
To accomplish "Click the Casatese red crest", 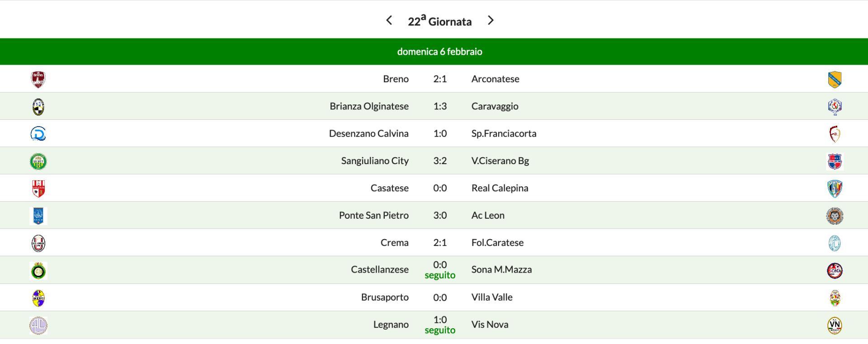I will [38, 188].
